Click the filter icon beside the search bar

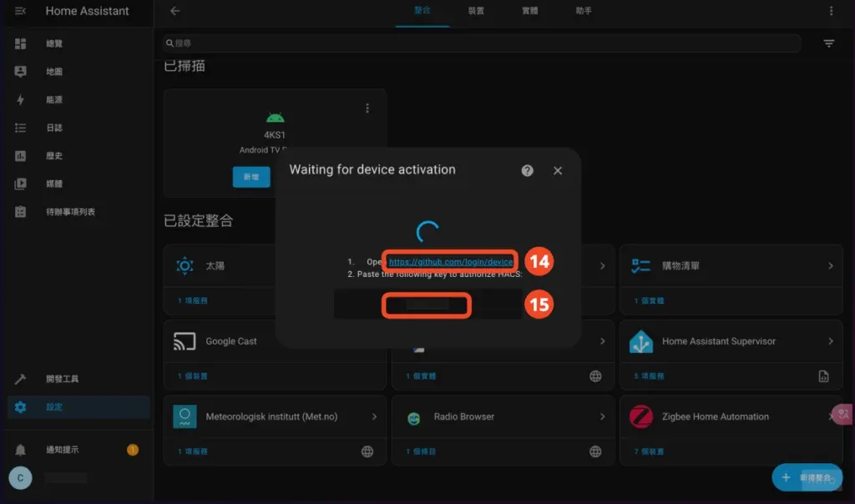pyautogui.click(x=828, y=43)
